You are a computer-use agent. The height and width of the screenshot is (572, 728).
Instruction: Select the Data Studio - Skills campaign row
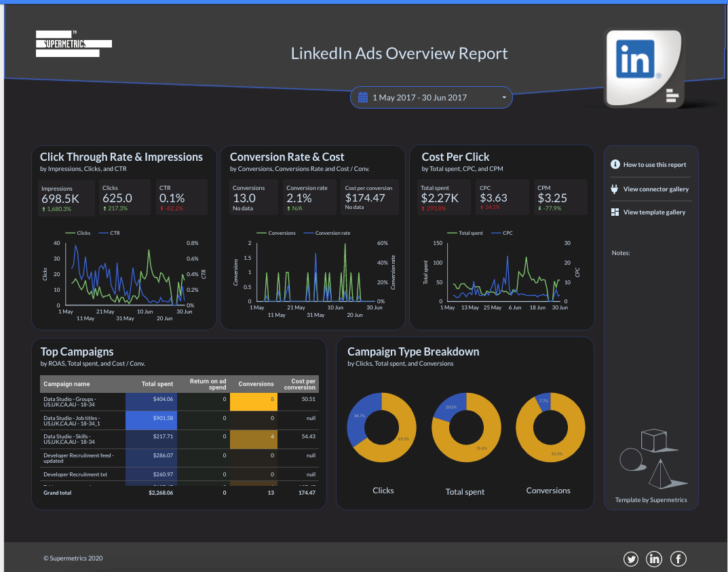pos(179,439)
